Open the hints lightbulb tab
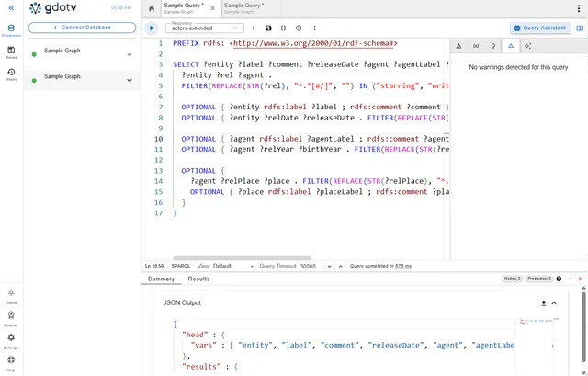Viewport: 588px width, 376px height. (493, 46)
